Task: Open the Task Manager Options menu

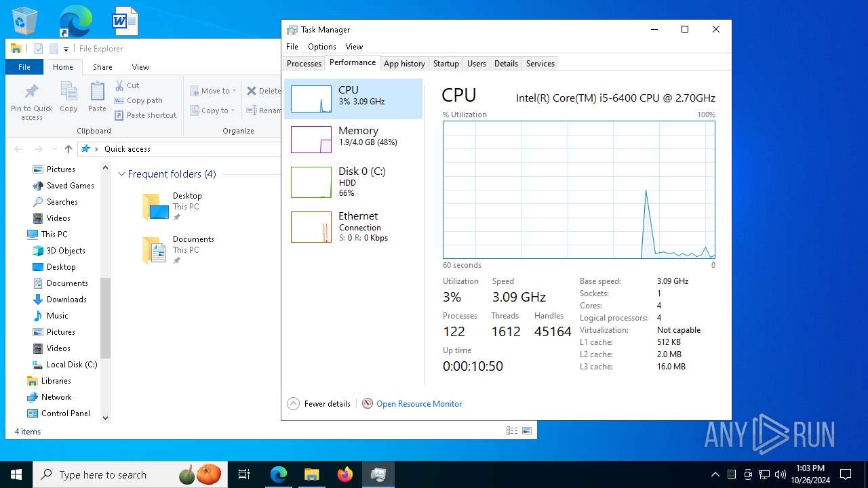Action: 322,47
